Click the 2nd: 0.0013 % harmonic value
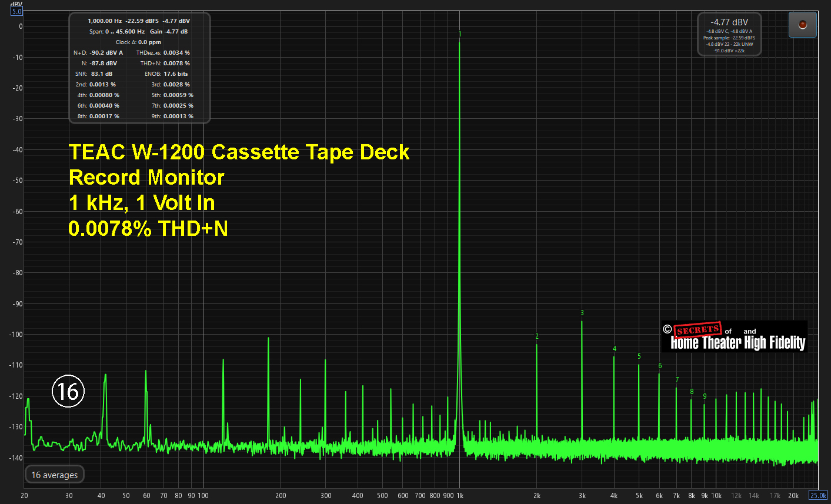The image size is (831, 504). (95, 84)
